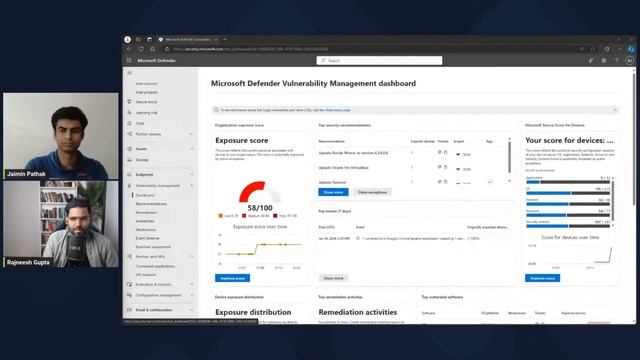Open Weaknesses in sidebar
Image resolution: width=640 pixels, height=360 pixels.
click(146, 229)
